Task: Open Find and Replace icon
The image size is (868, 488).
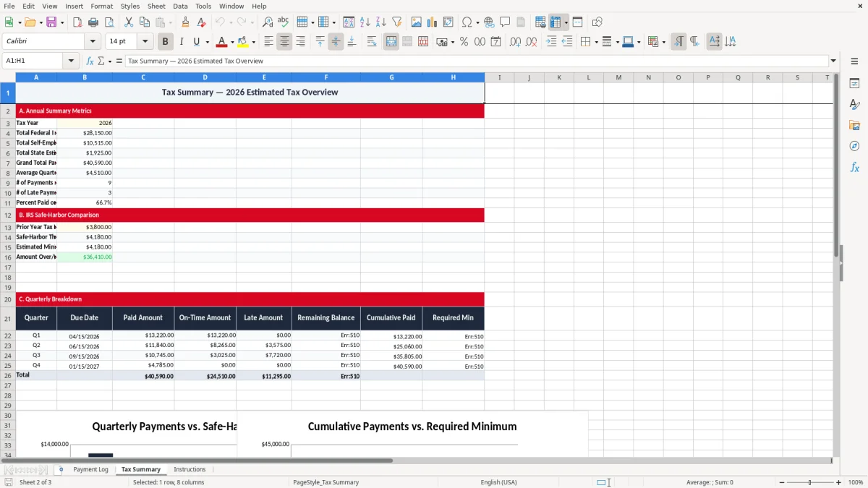Action: tap(268, 22)
